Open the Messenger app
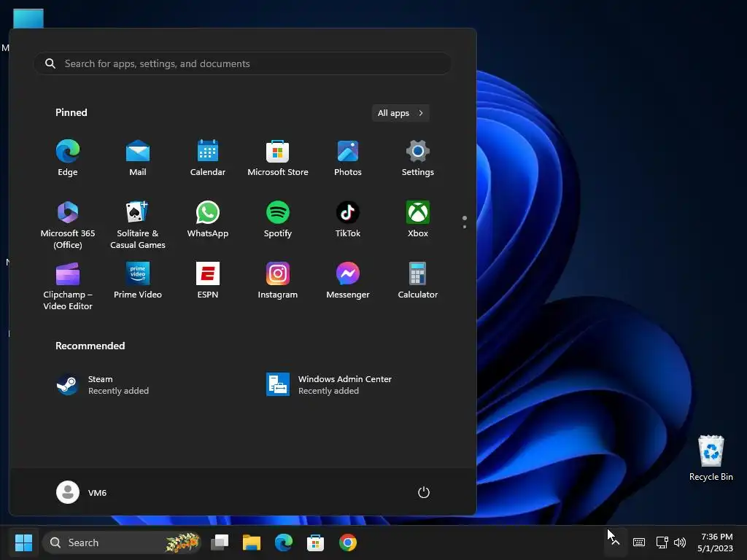The image size is (747, 560). pyautogui.click(x=348, y=281)
